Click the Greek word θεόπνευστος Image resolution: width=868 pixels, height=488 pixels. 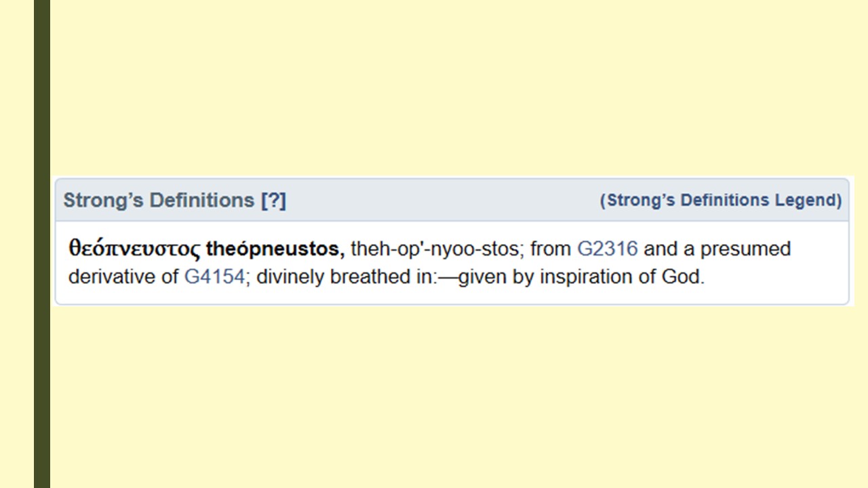point(134,249)
